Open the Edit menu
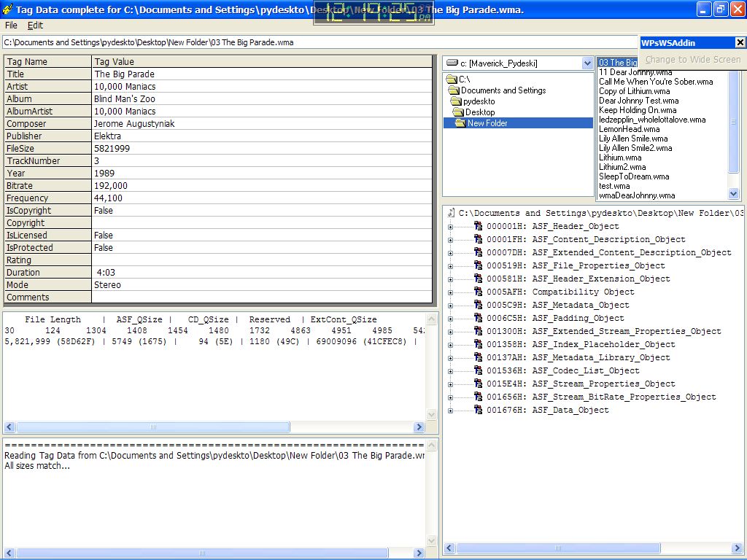 pyautogui.click(x=35, y=25)
